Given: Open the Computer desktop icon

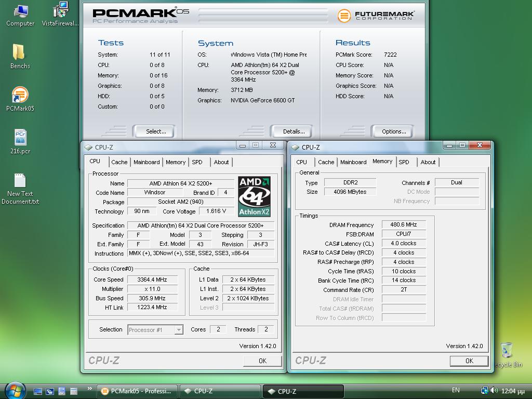Looking at the screenshot, I should (x=20, y=15).
